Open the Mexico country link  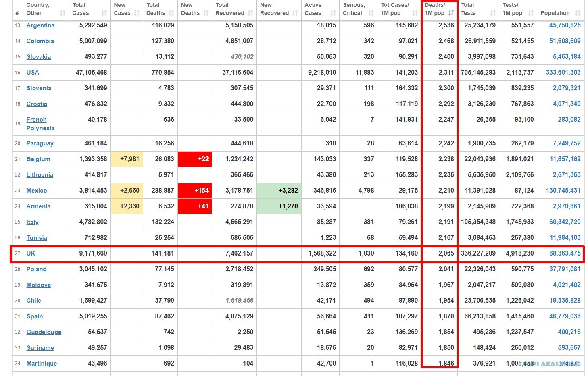tap(37, 191)
